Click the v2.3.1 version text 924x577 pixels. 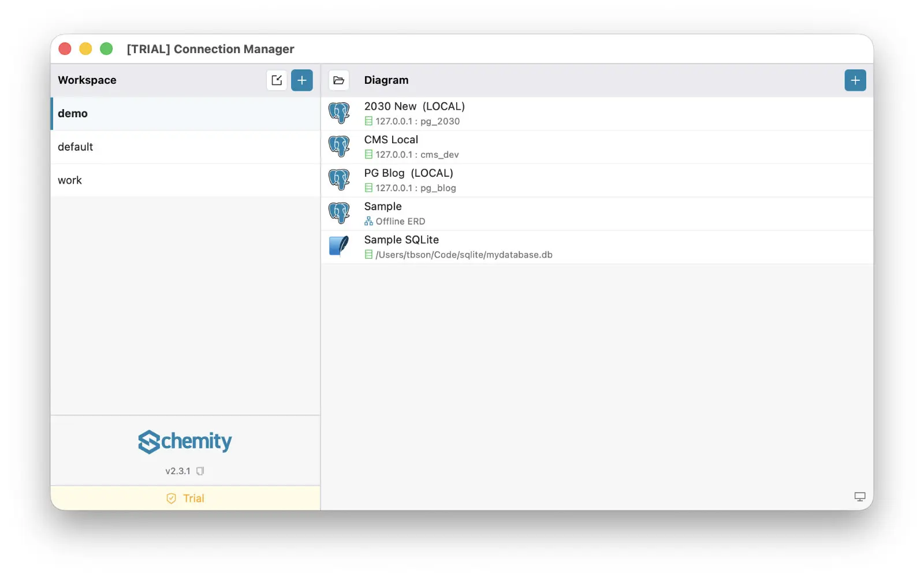pos(178,471)
